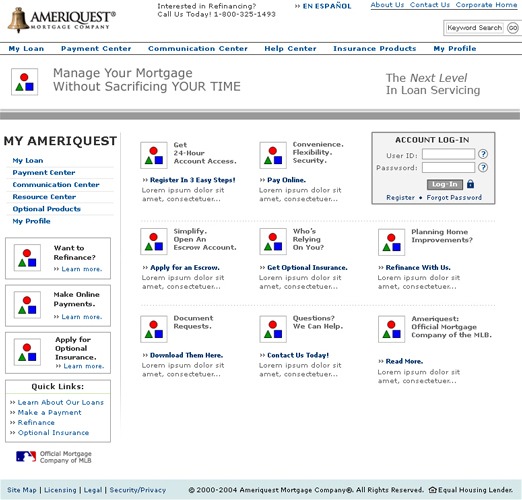Open the Insurance Products menu tab
Image resolution: width=522 pixels, height=500 pixels.
(x=375, y=49)
